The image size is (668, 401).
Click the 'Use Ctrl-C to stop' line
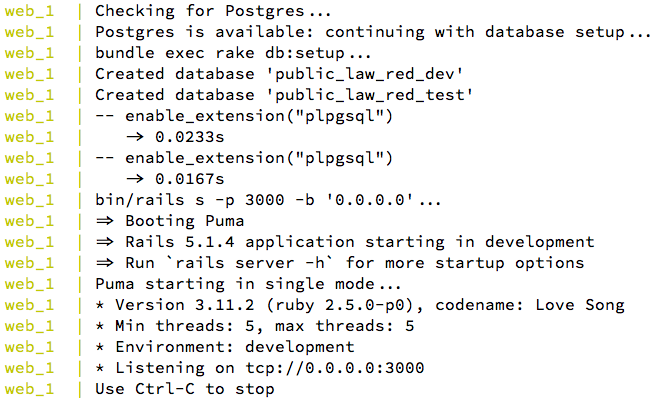[185, 389]
